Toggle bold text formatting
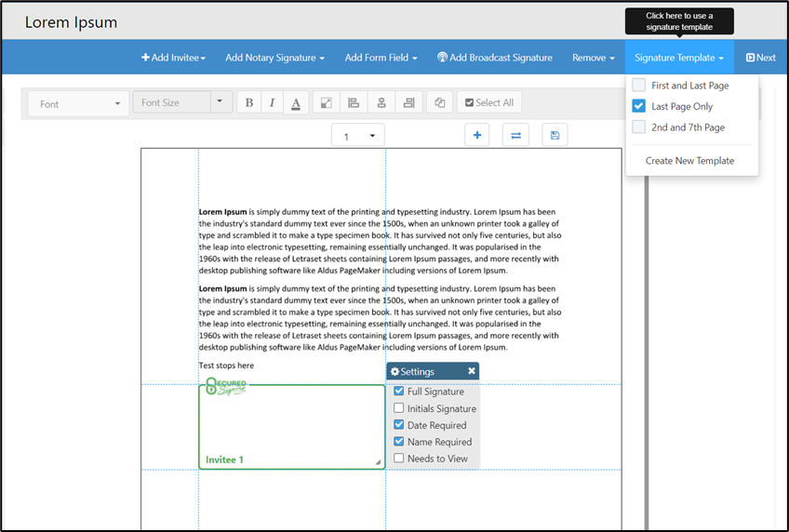 tap(249, 103)
